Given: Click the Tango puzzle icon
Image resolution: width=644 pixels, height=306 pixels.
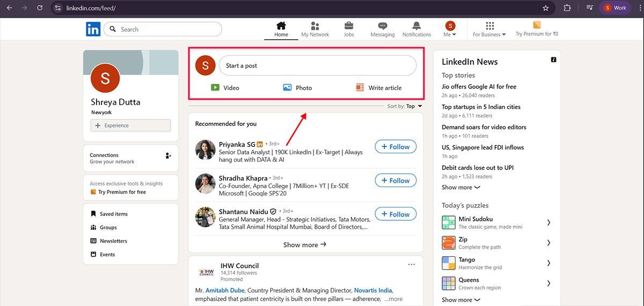Looking at the screenshot, I should 449,263.
